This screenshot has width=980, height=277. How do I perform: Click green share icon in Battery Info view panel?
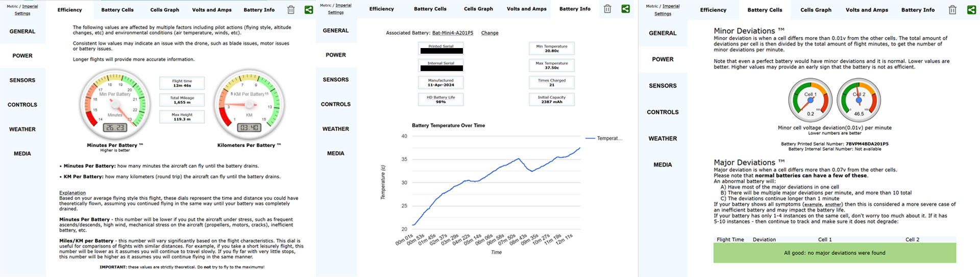(625, 9)
